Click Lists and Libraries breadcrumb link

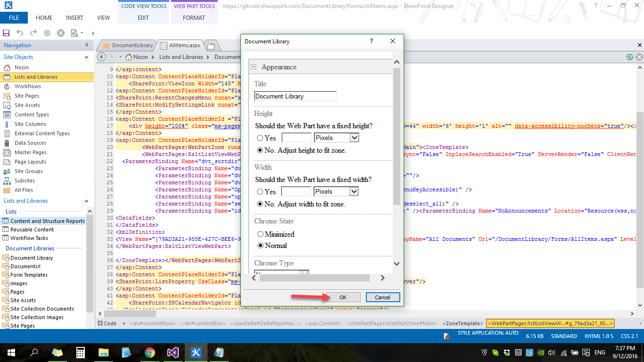(181, 57)
